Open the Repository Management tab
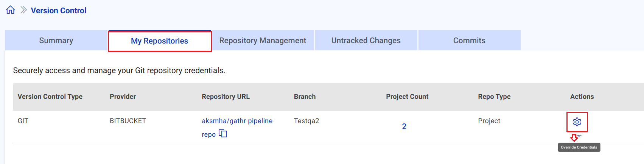The image size is (644, 164). [263, 41]
